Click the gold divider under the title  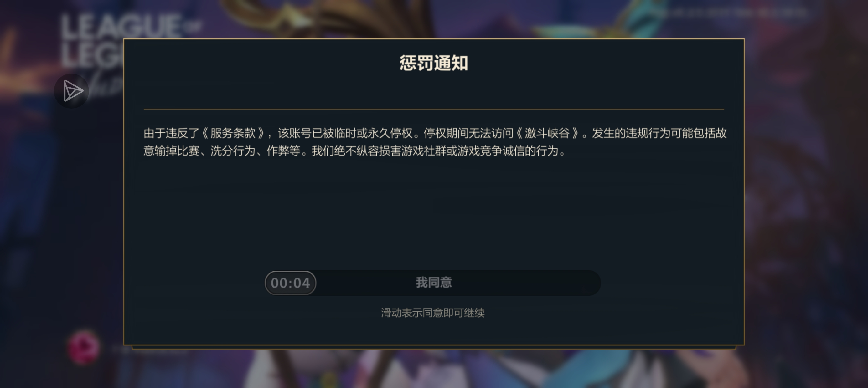[434, 109]
